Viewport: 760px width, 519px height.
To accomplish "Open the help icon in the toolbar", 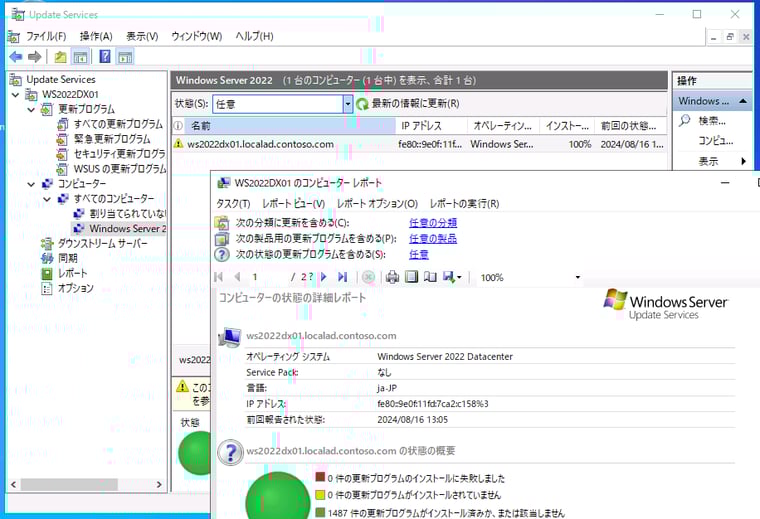I will click(x=105, y=57).
